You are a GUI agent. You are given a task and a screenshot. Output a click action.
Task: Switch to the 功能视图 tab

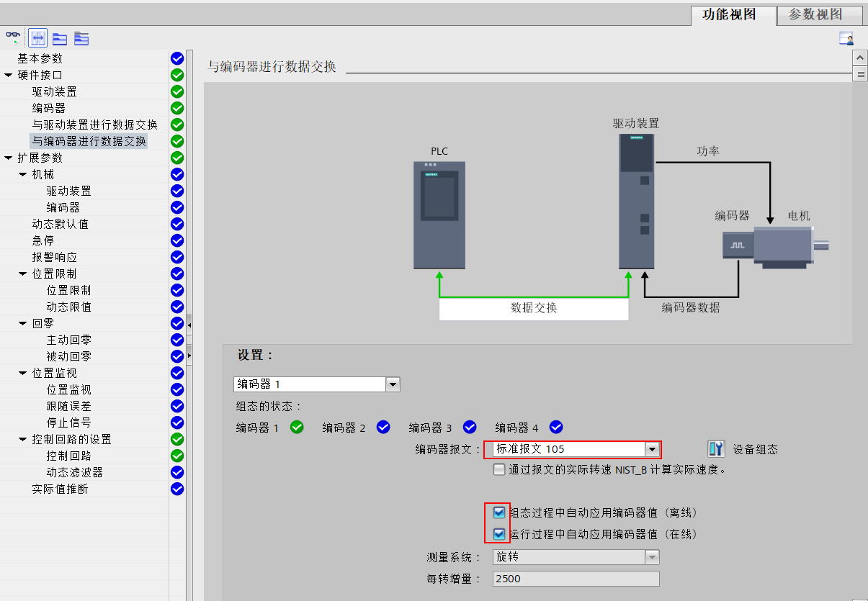pos(731,14)
